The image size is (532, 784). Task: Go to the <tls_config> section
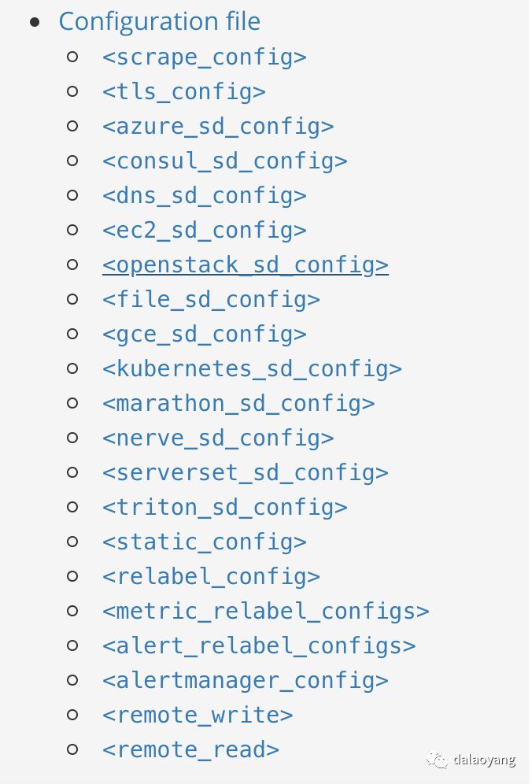(x=184, y=92)
